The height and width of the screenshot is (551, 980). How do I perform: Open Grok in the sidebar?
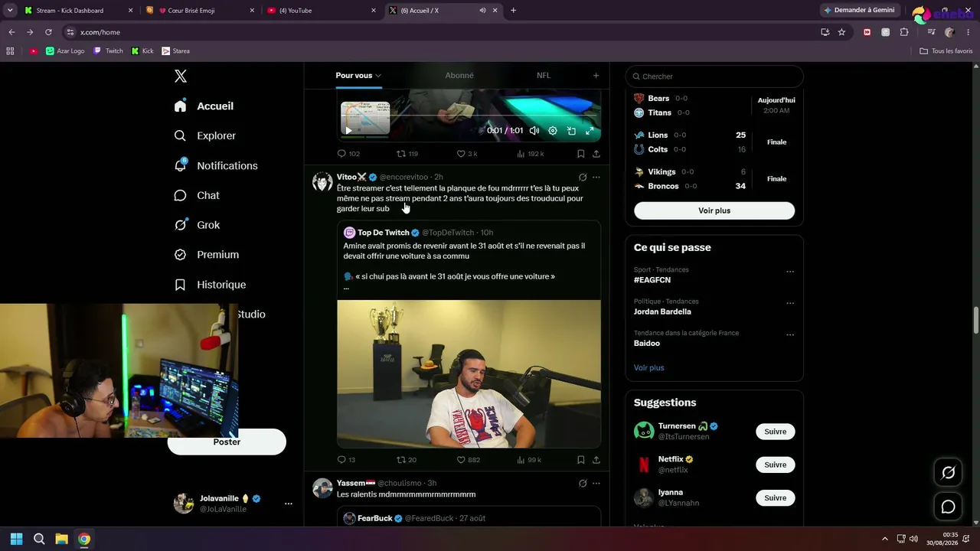point(197,225)
